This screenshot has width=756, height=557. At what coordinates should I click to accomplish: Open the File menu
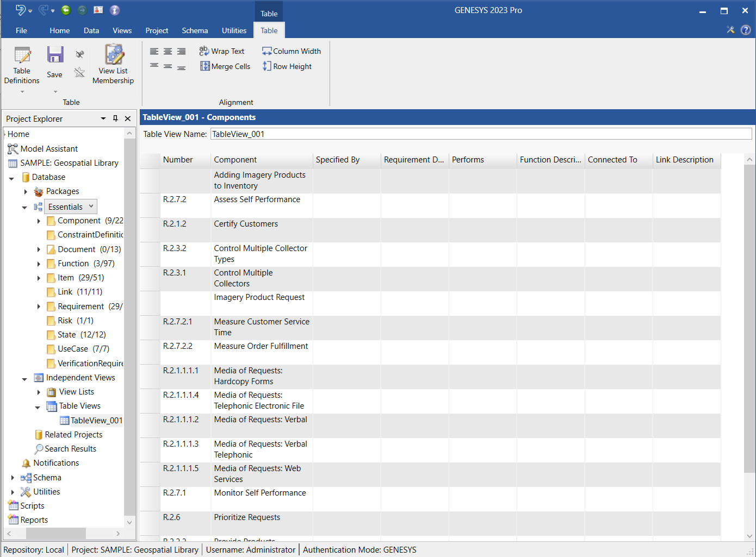(21, 30)
